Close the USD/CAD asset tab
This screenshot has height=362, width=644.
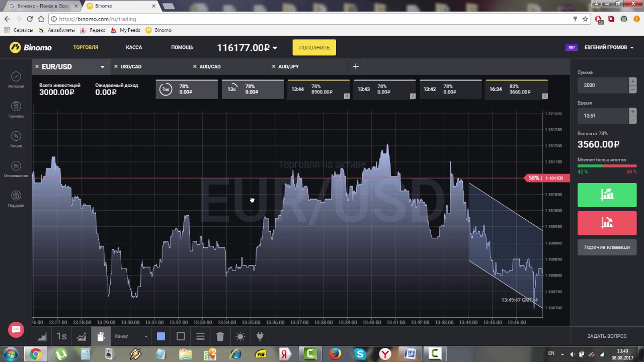point(116,66)
